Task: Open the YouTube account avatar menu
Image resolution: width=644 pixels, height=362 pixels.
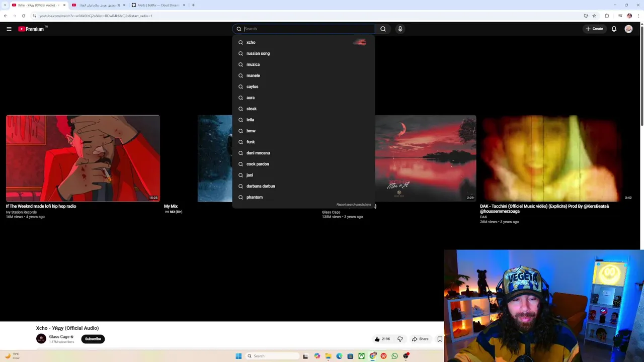Action: (x=628, y=29)
